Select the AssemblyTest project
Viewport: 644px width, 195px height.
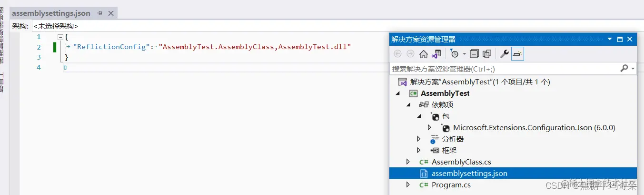[445, 93]
